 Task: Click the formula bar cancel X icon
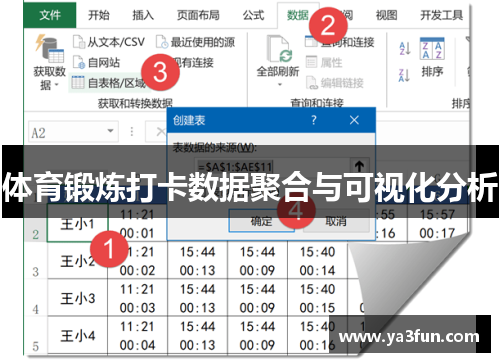tap(161, 132)
